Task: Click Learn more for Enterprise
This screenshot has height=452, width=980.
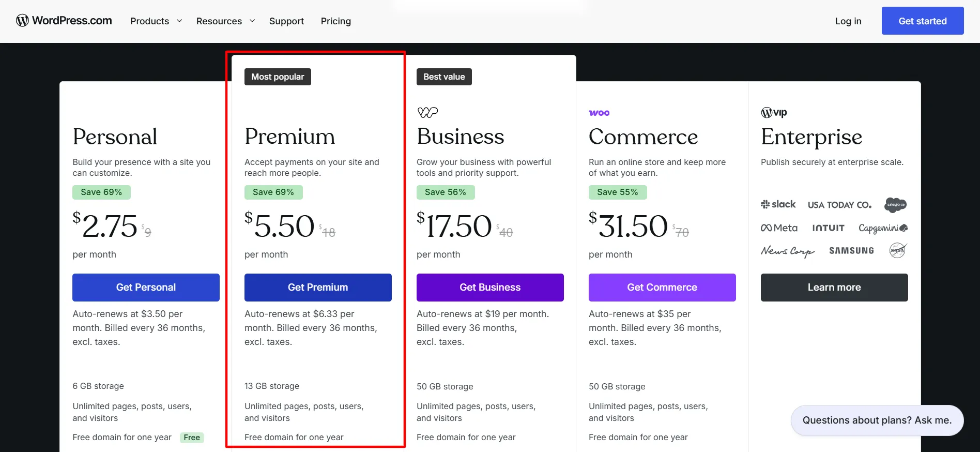Action: [x=834, y=288]
